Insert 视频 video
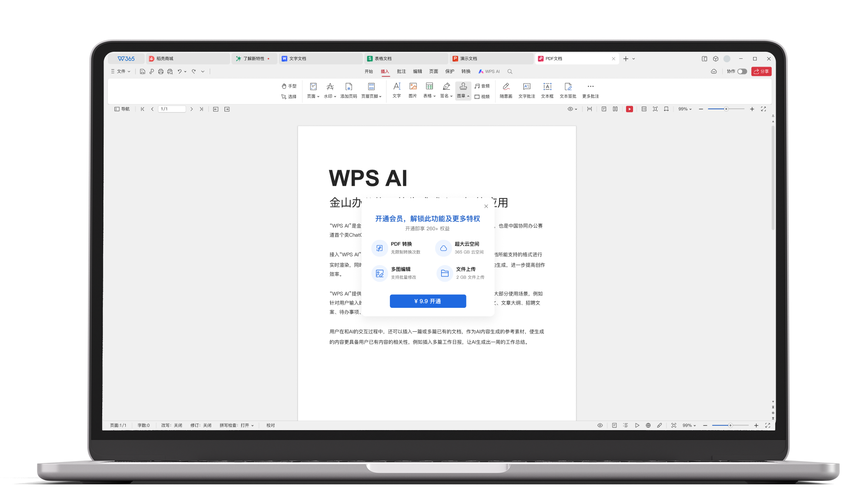 click(x=482, y=97)
